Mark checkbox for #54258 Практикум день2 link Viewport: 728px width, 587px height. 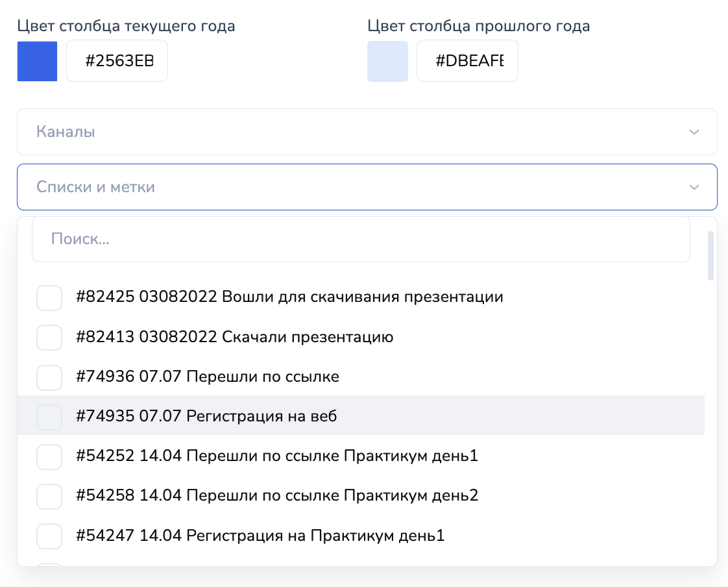coord(49,496)
